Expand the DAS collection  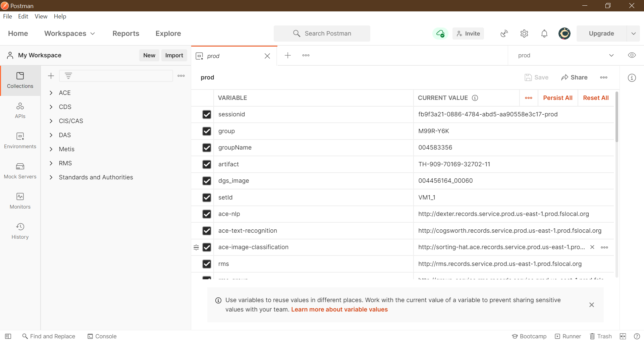(x=51, y=135)
